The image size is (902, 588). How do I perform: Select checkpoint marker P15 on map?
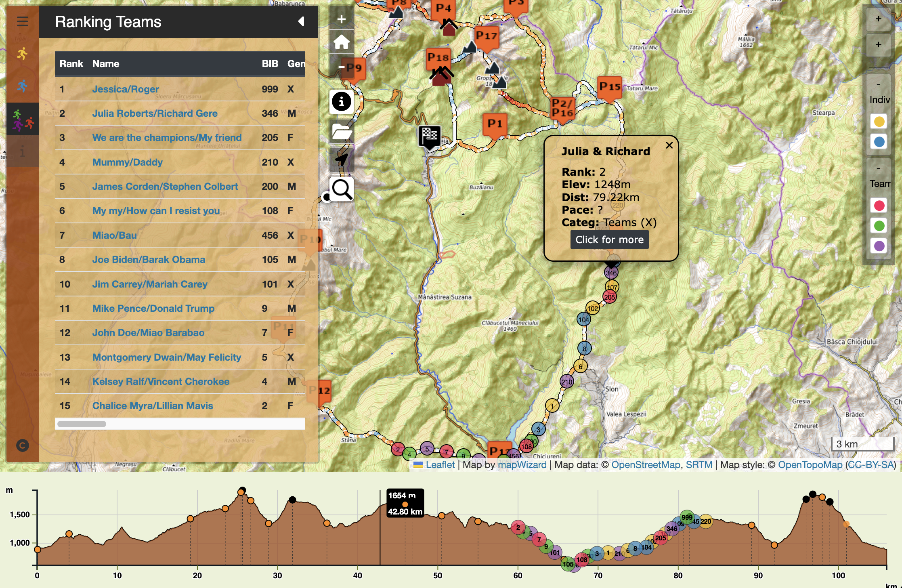[x=609, y=88]
